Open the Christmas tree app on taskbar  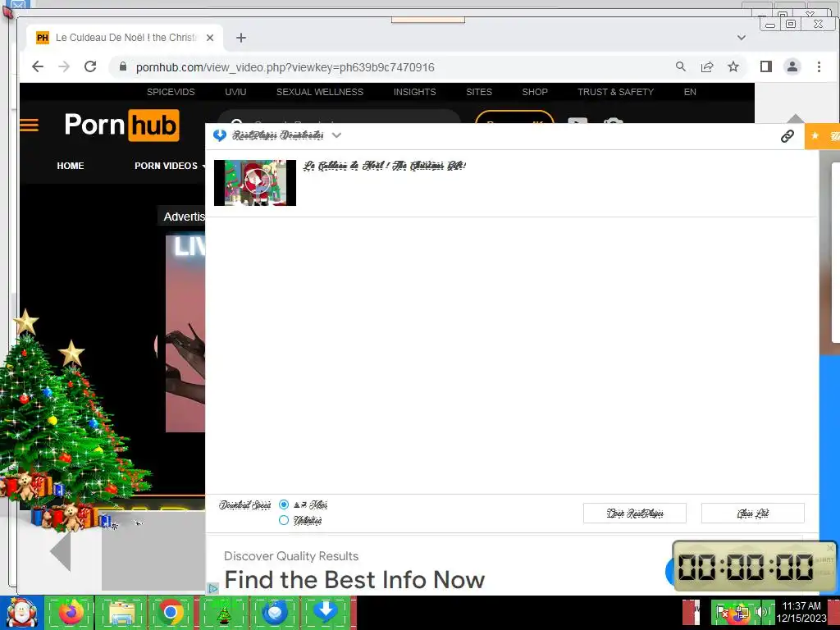pos(224,613)
